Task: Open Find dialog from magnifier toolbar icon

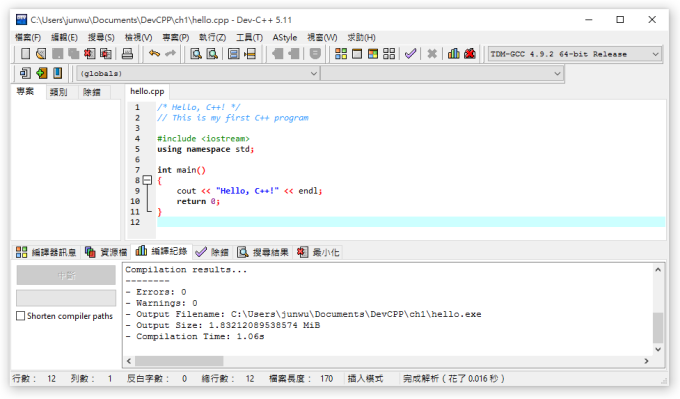Action: [196, 54]
